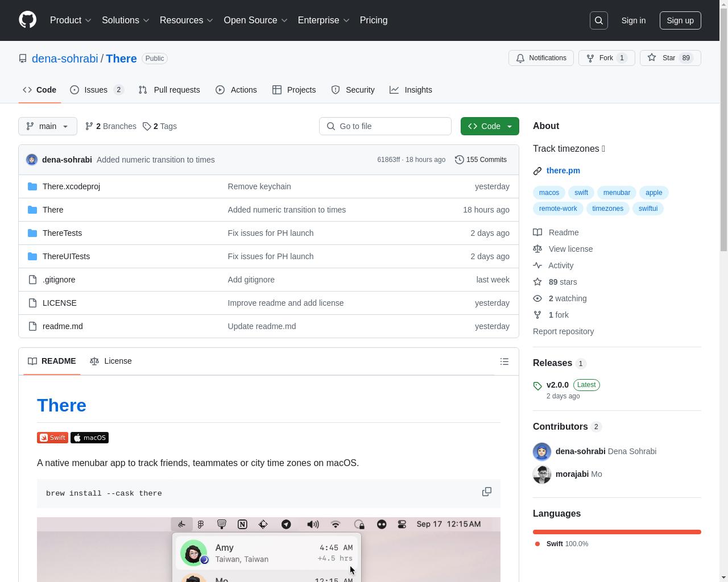The height and width of the screenshot is (582, 728).
Task: Open the there.pm website link
Action: pyautogui.click(x=563, y=171)
